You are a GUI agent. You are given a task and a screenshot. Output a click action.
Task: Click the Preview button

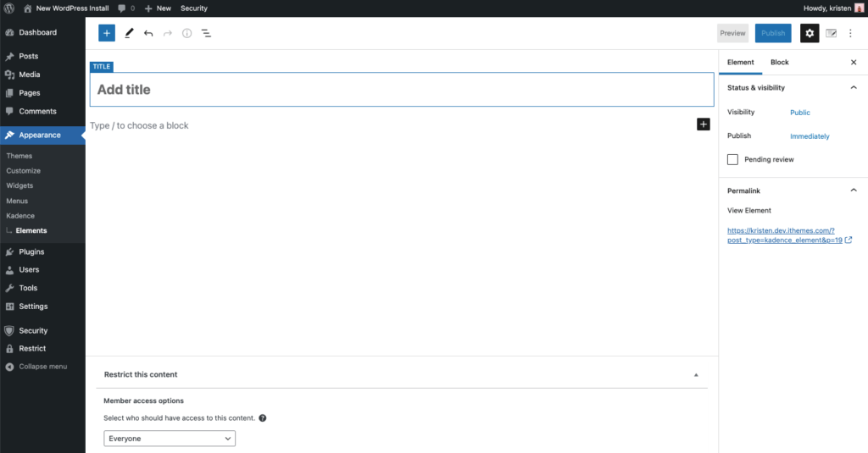point(732,33)
